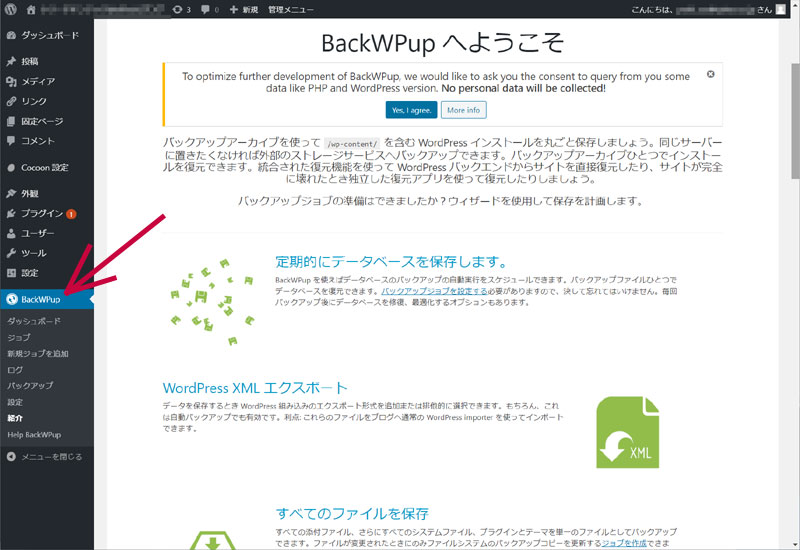Click the plug icon beside プラグイン
This screenshot has height=550, width=800.
[11, 213]
